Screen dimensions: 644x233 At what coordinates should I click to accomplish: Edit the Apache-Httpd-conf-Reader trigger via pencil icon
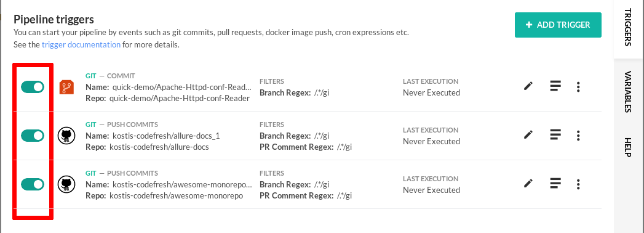[x=528, y=86]
